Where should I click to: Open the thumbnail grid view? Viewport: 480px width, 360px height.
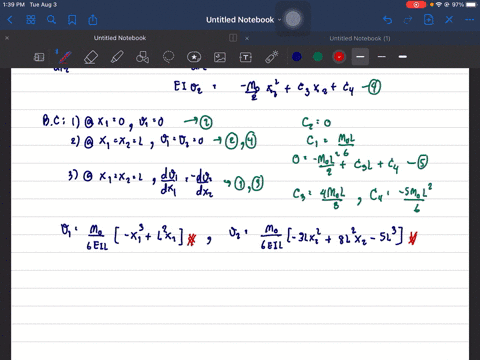coord(31,20)
